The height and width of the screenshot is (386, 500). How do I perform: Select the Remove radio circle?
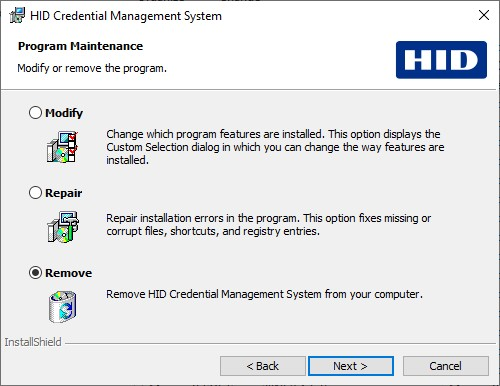[x=35, y=273]
